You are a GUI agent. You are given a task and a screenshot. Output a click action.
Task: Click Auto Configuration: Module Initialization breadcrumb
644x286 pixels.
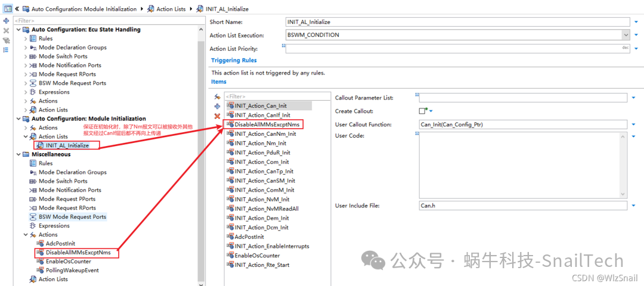(84, 8)
